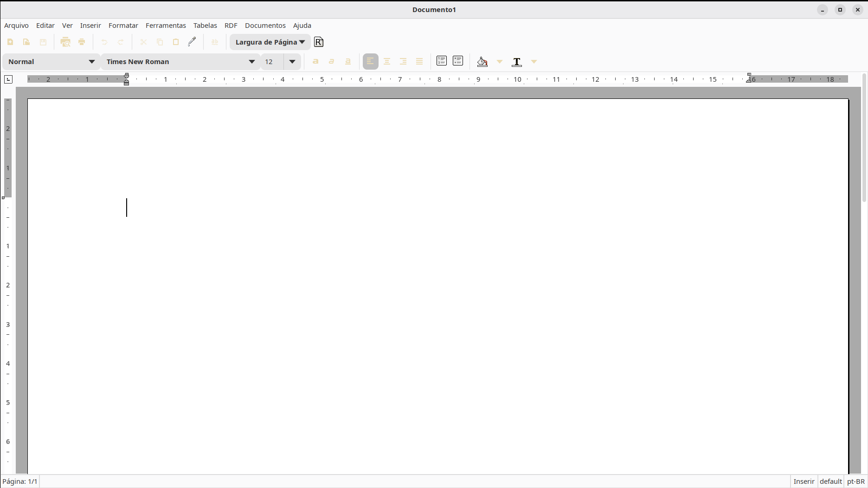Cut the selection with the scissors icon

(x=143, y=42)
